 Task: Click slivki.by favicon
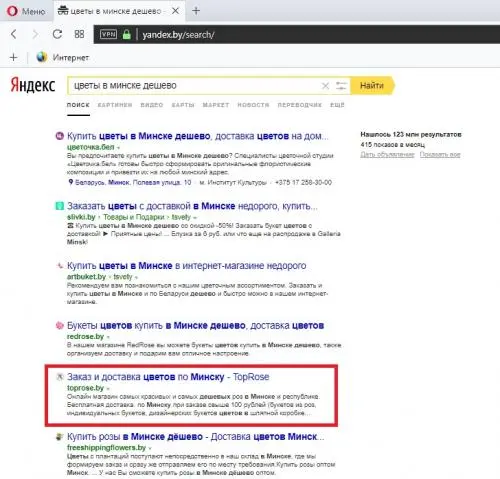[59, 206]
